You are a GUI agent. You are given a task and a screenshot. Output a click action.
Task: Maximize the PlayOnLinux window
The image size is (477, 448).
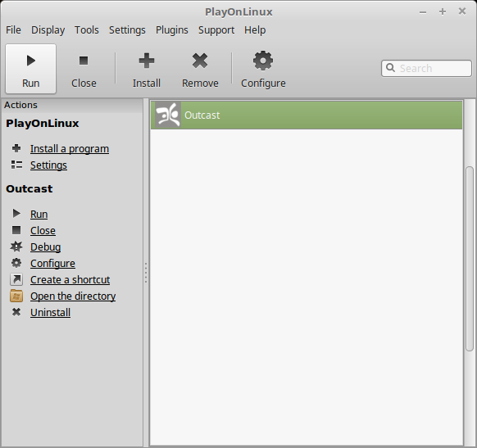point(443,11)
